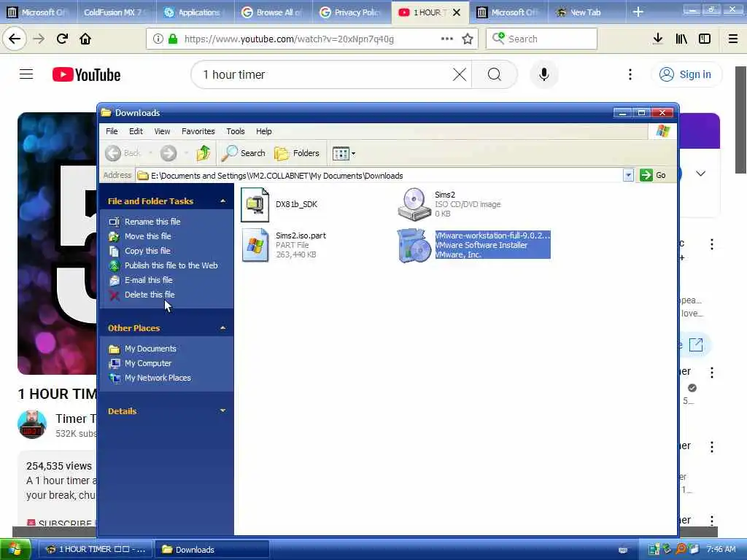Open the Tools menu
Image resolution: width=747 pixels, height=560 pixels.
click(236, 131)
